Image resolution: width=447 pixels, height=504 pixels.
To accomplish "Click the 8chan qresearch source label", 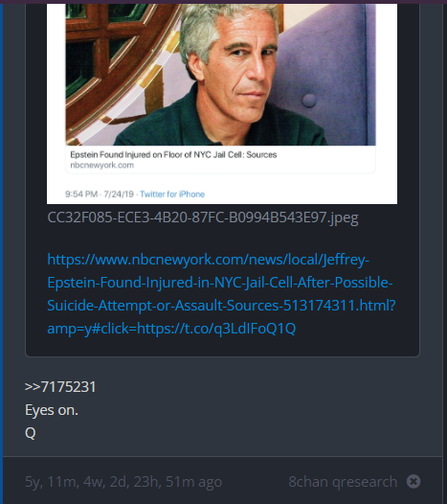I will point(343,482).
